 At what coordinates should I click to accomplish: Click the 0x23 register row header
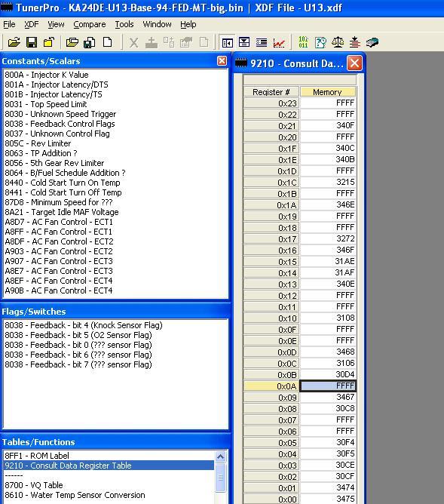(x=271, y=103)
